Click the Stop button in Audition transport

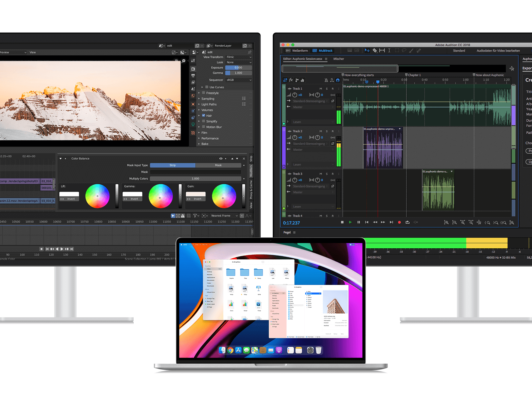[342, 222]
